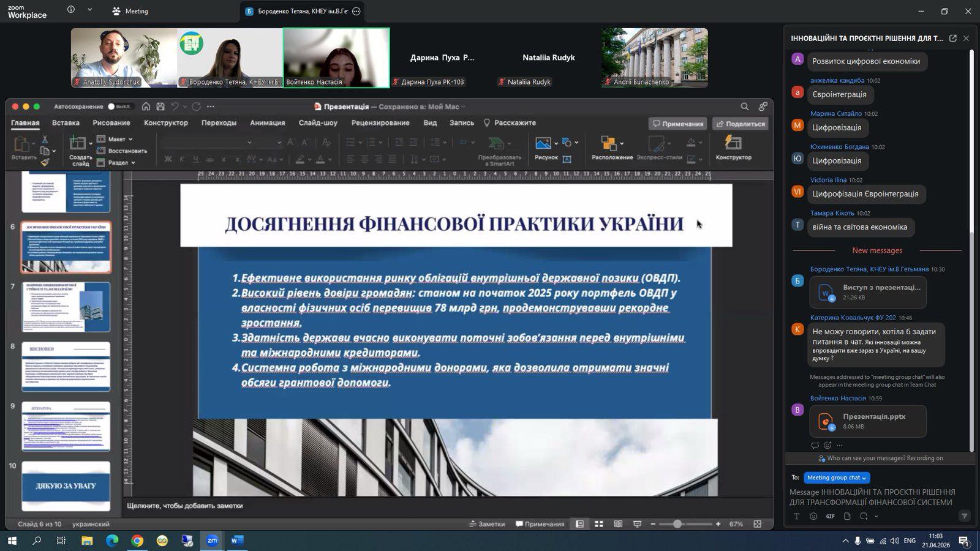Screen dimensions: 980x551
Task: Expand the Раздел section dropdown
Action: [x=118, y=163]
